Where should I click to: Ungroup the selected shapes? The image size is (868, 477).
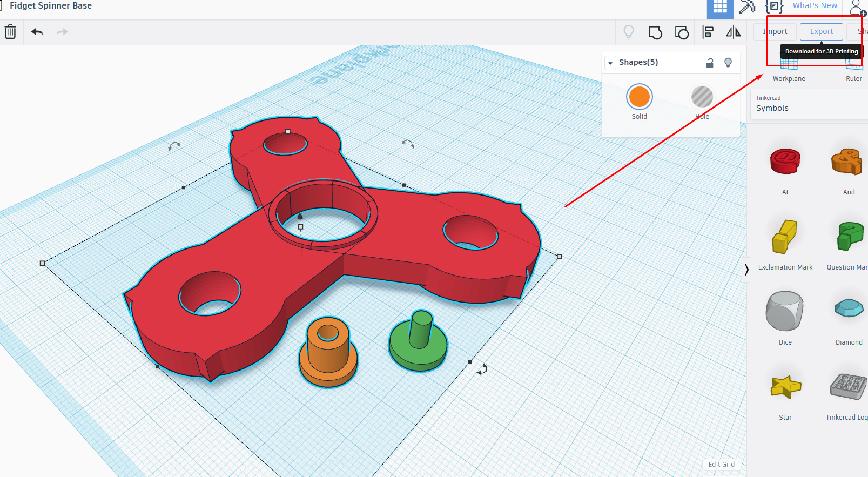[x=682, y=32]
